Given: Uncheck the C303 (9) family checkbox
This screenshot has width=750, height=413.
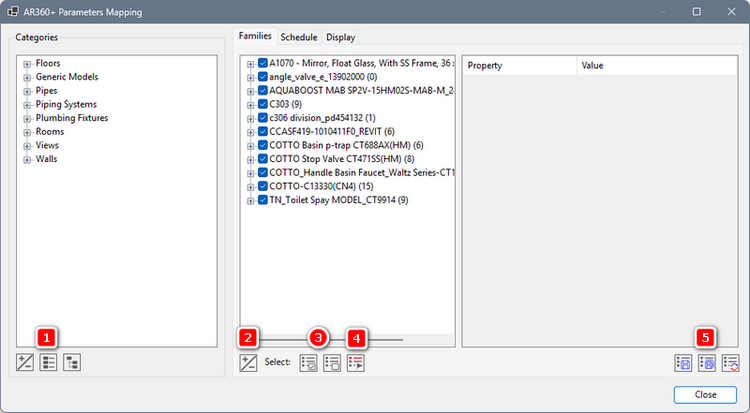Looking at the screenshot, I should tap(262, 103).
